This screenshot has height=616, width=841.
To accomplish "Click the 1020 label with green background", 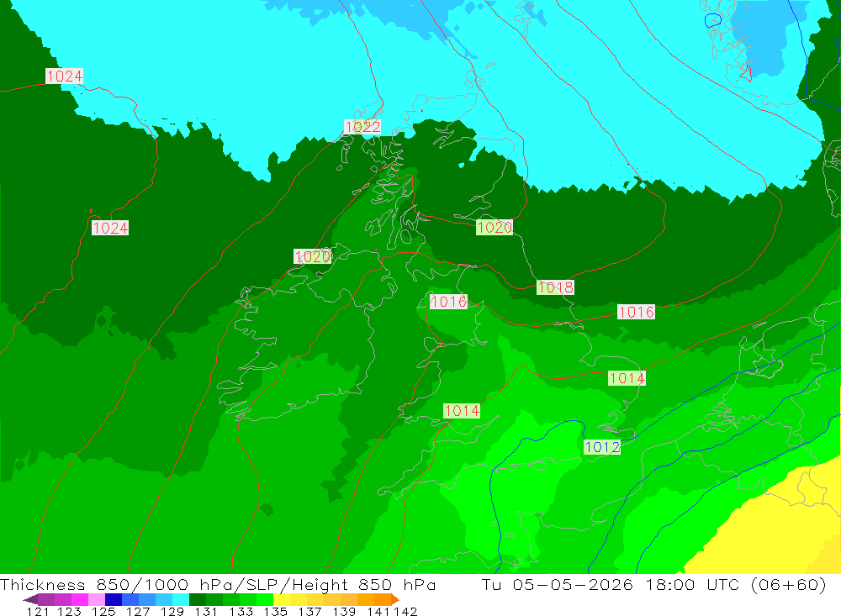I will click(x=494, y=227).
